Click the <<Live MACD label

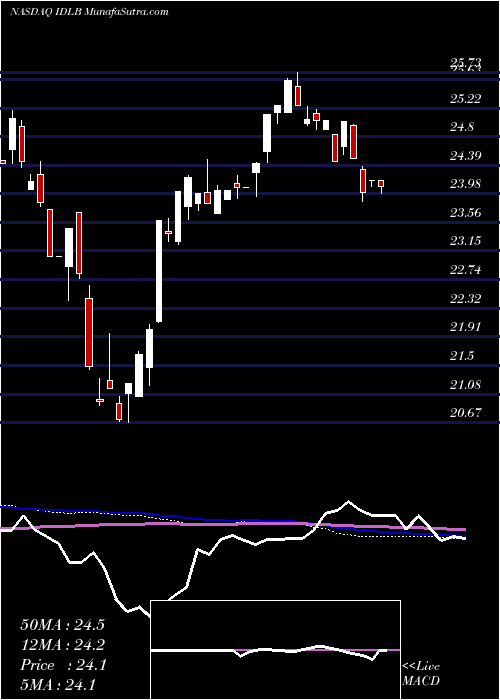421,674
